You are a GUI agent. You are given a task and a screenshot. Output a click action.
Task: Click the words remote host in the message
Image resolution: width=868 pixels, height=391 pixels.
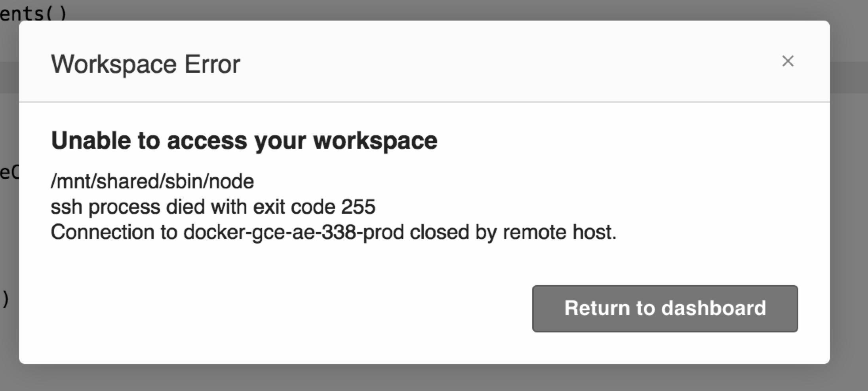(560, 232)
